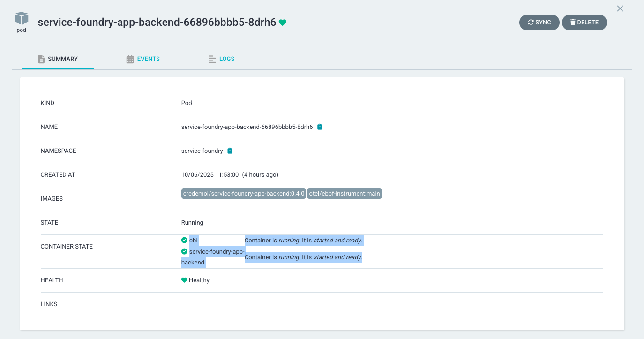Screen dimensions: 644x339
Task: Click the pod title in the header
Action: pos(157,23)
